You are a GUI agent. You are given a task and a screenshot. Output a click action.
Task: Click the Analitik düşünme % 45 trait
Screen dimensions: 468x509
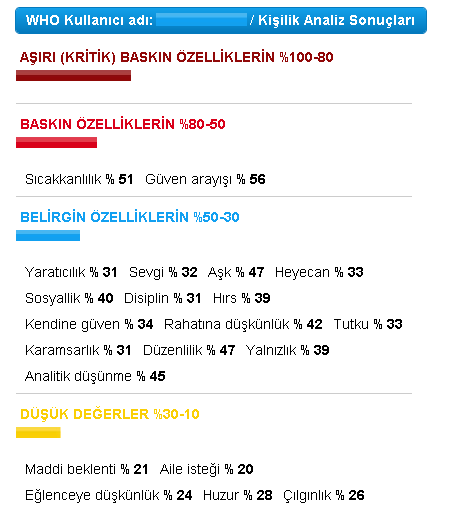95,376
